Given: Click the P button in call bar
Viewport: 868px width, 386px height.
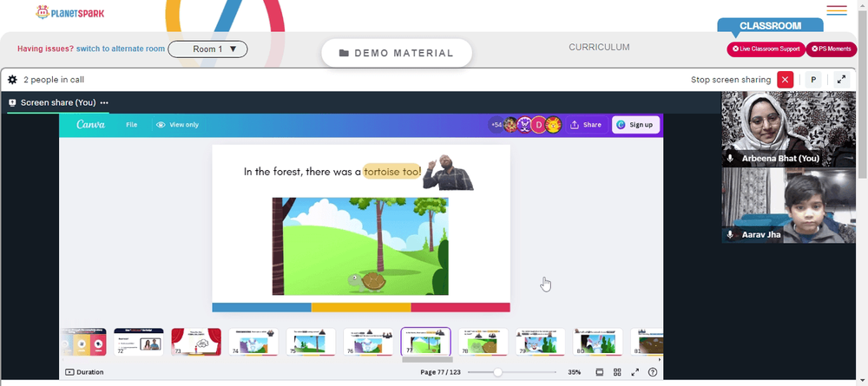Looking at the screenshot, I should click(x=813, y=80).
